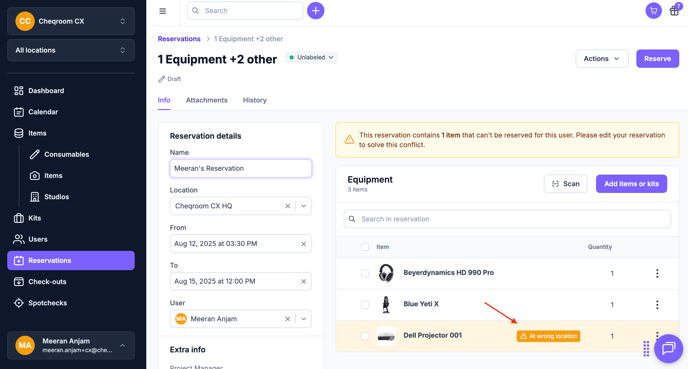Open the From date field
This screenshot has height=369, width=688.
tap(240, 244)
